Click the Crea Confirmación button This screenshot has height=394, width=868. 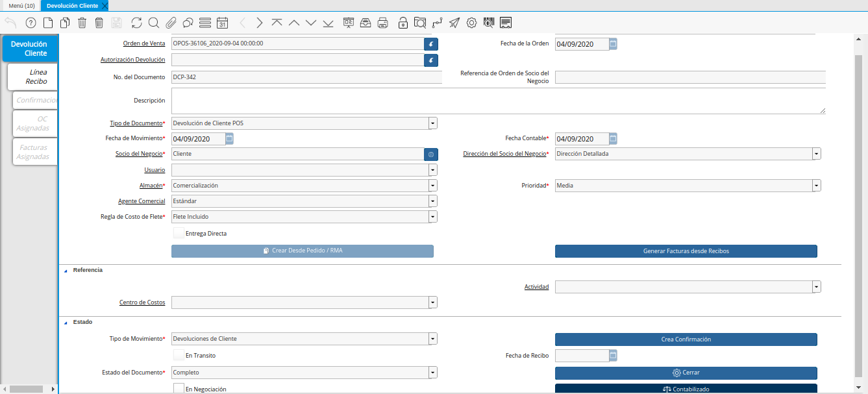pos(686,339)
